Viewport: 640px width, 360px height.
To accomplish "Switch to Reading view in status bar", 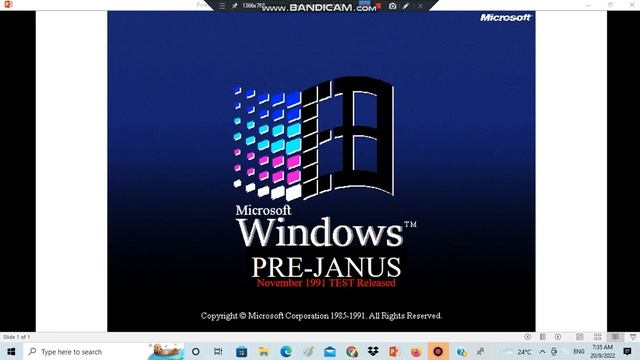I will click(615, 337).
